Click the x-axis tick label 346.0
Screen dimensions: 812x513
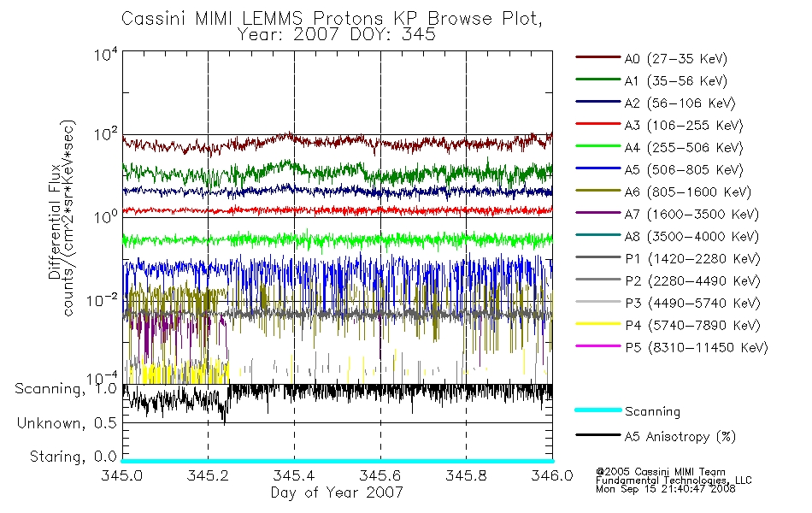pyautogui.click(x=552, y=475)
